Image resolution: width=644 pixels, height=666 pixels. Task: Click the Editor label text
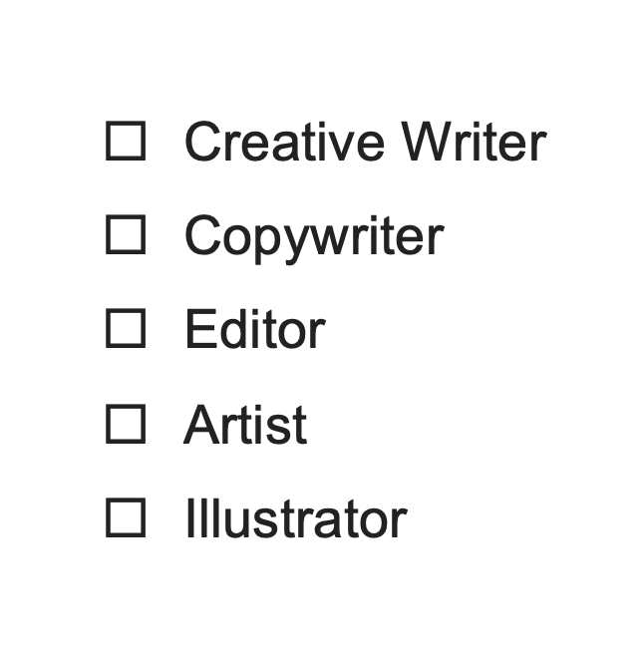pos(254,330)
